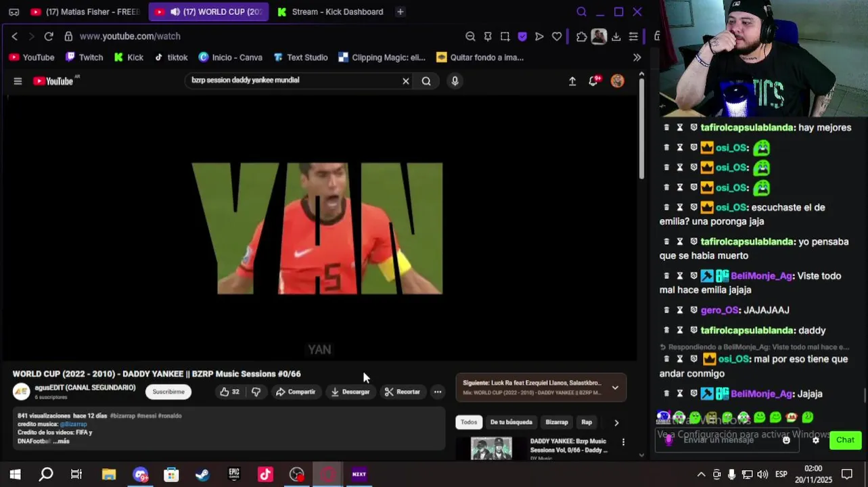Open the YouTube account avatar menu
This screenshot has width=868, height=487.
617,81
